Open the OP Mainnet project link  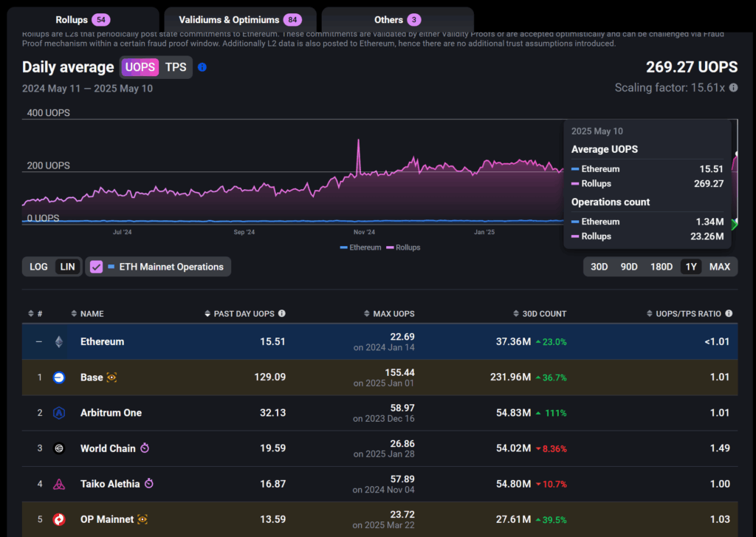[107, 519]
